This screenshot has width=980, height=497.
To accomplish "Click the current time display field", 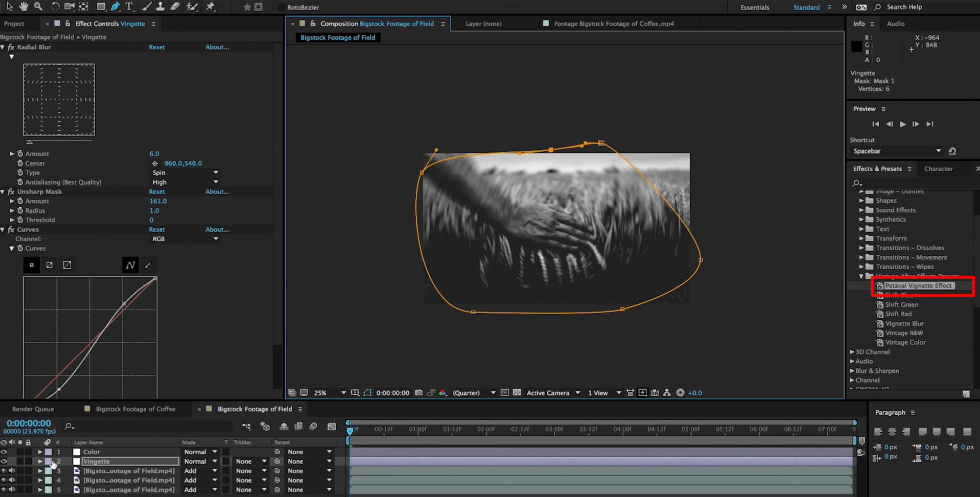I will point(29,423).
